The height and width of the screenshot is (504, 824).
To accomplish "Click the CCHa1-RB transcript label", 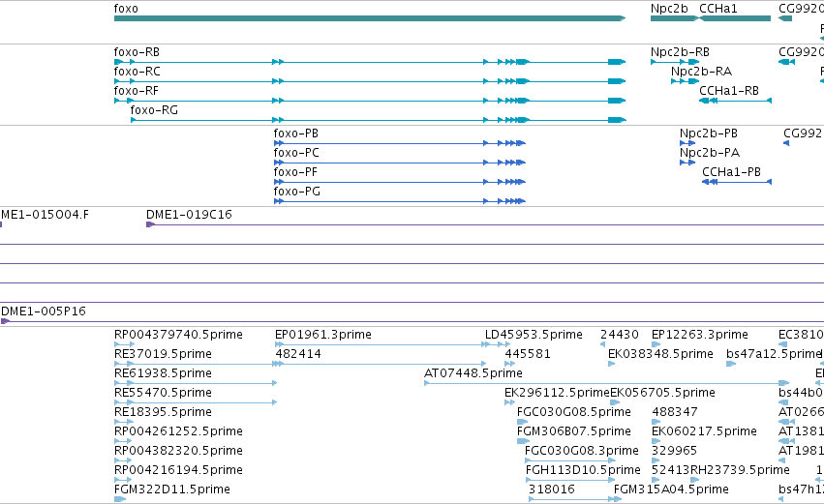I will click(x=729, y=91).
